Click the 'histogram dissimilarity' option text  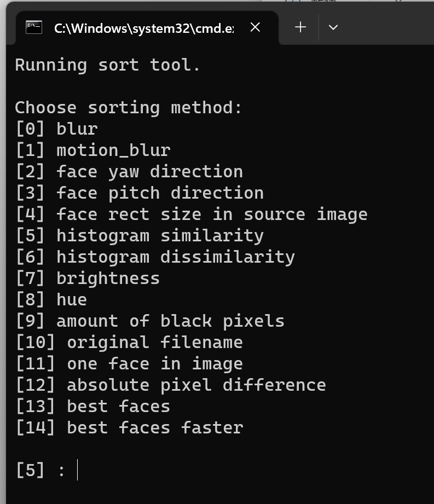click(176, 257)
